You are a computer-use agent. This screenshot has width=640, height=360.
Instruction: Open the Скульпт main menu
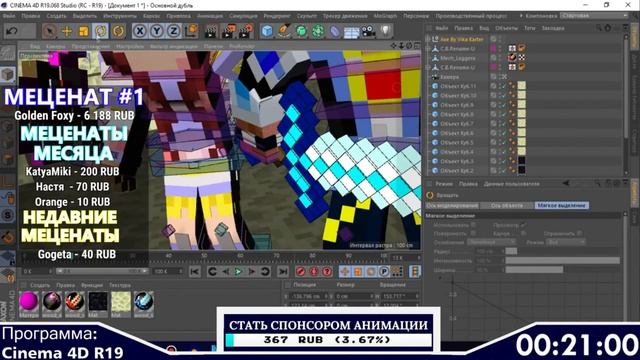307,16
